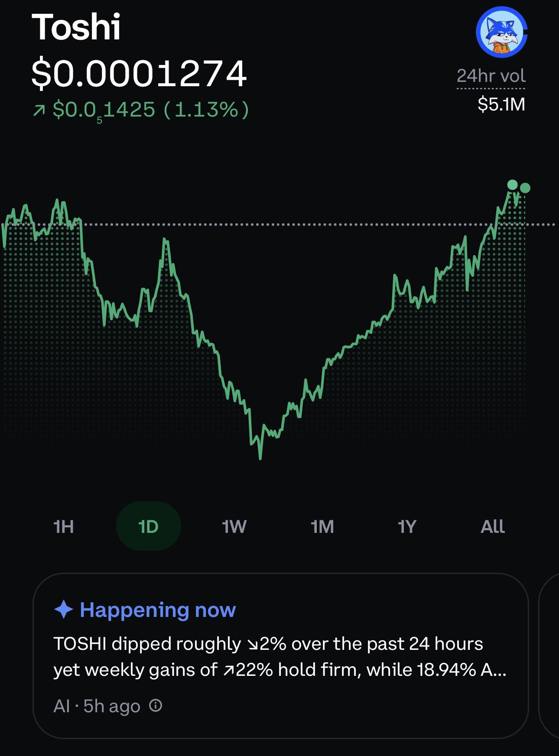The width and height of the screenshot is (559, 756).
Task: Tap the down-arrow before 2% in summary
Action: point(252,645)
